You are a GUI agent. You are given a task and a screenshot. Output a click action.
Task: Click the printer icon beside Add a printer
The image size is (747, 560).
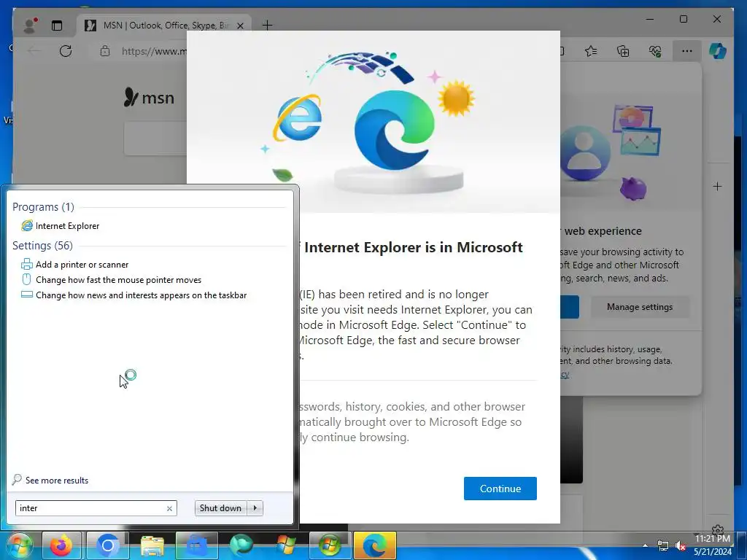point(27,264)
